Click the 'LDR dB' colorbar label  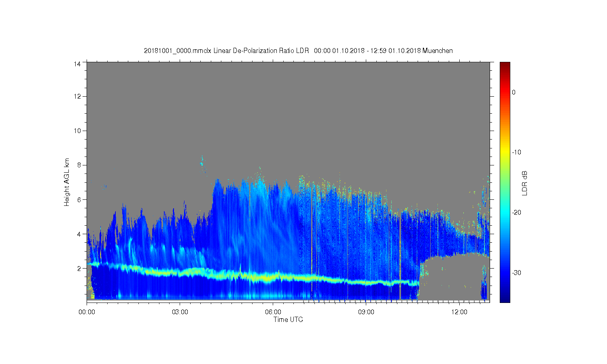tap(525, 183)
